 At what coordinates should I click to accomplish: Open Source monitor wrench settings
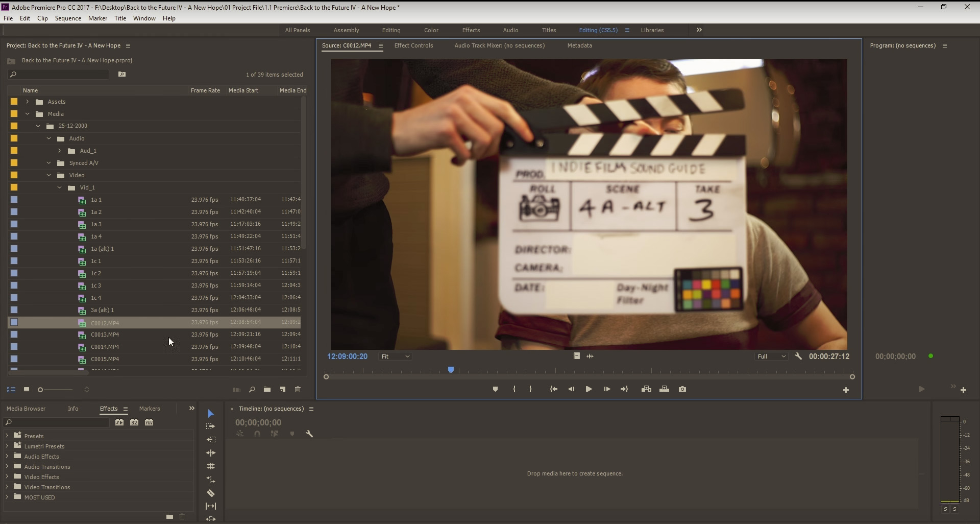coord(798,356)
